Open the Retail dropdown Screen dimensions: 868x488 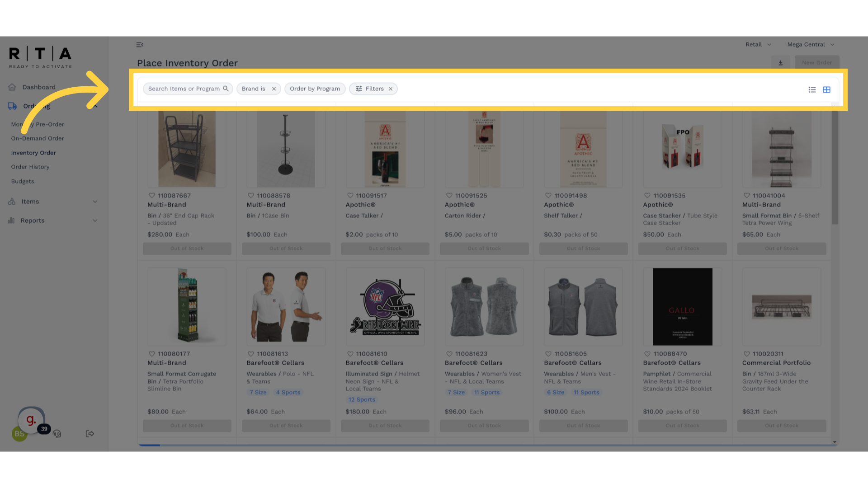758,45
